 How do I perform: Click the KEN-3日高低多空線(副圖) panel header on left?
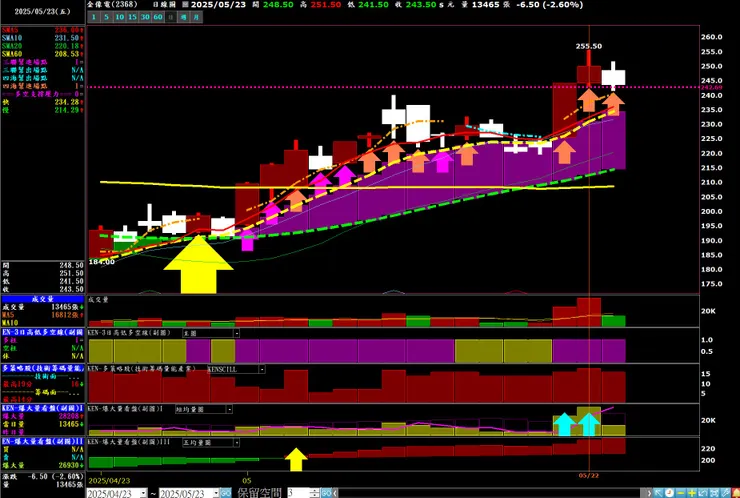click(x=43, y=332)
